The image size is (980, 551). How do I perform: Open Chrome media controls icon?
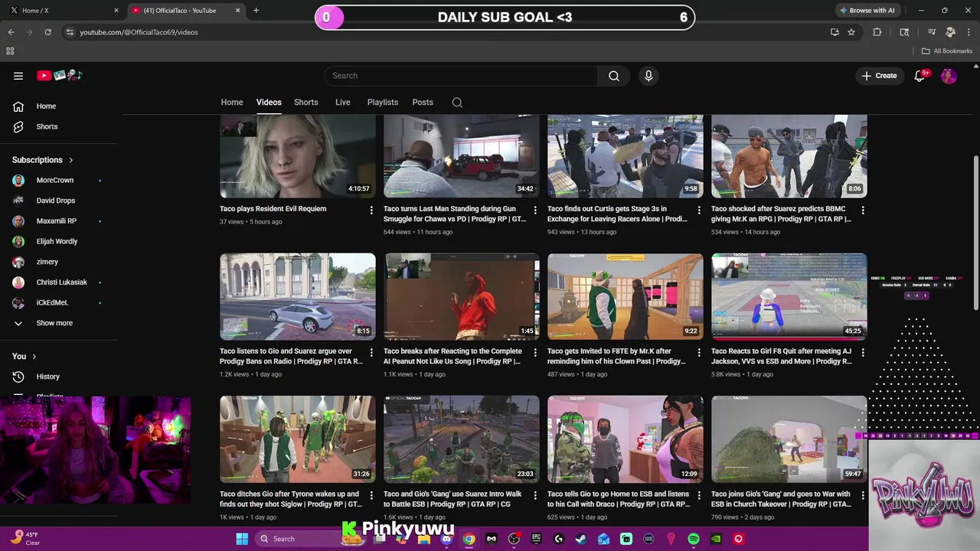pyautogui.click(x=932, y=32)
